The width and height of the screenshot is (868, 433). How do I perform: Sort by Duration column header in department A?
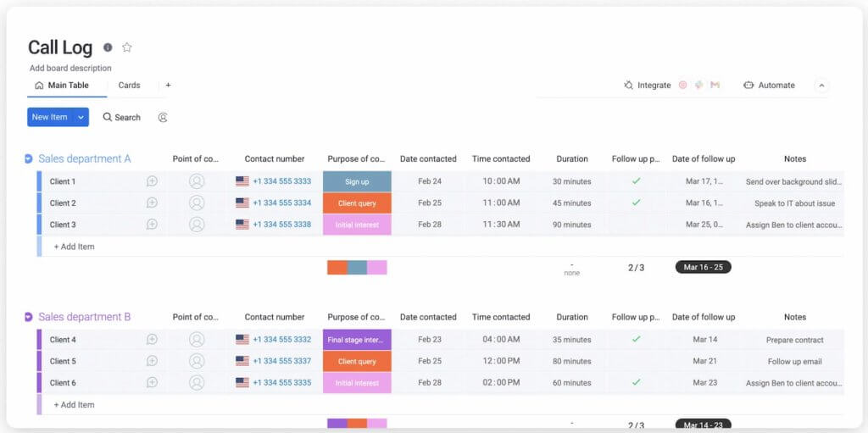[x=572, y=159]
